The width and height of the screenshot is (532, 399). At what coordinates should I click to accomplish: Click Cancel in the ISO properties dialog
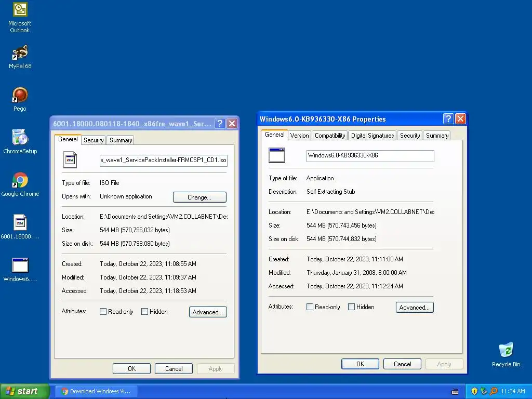[x=174, y=368]
